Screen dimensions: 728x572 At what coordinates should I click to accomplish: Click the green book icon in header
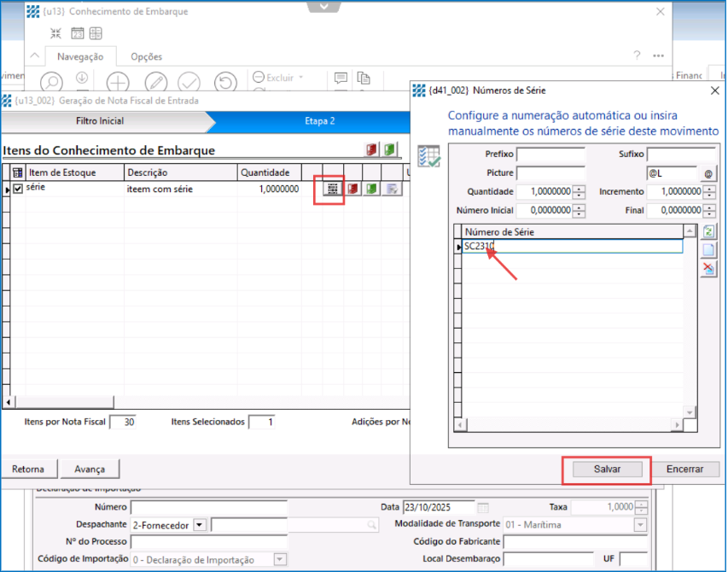pos(389,149)
